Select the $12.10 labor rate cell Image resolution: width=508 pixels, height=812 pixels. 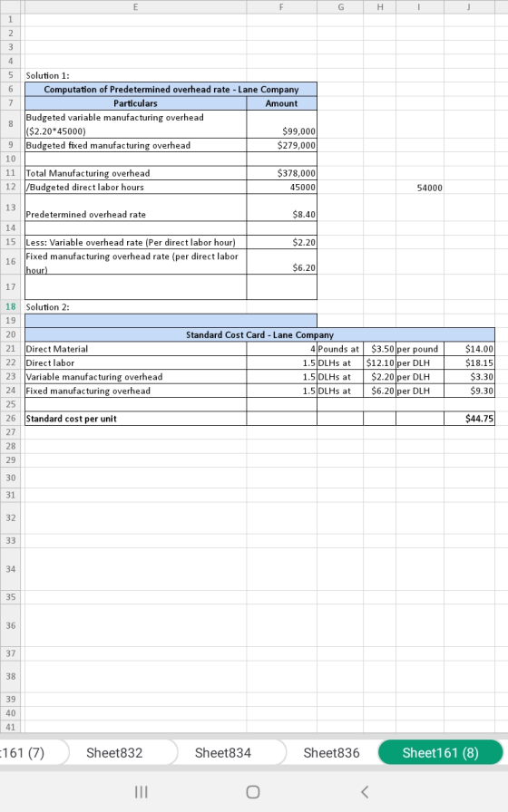click(379, 362)
